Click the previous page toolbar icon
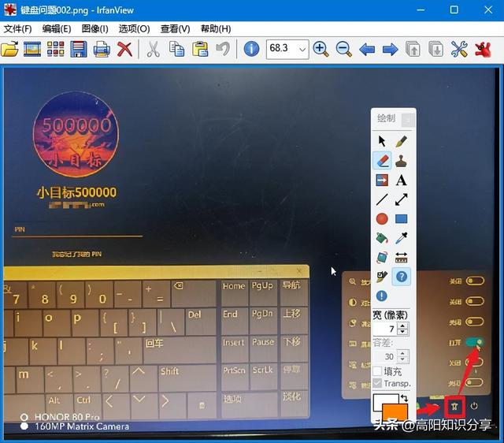The image size is (504, 443). coord(413,49)
